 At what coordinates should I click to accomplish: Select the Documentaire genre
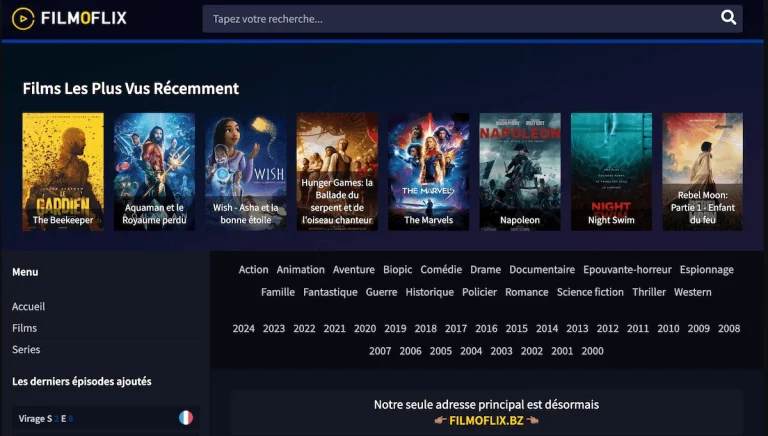[x=542, y=269]
